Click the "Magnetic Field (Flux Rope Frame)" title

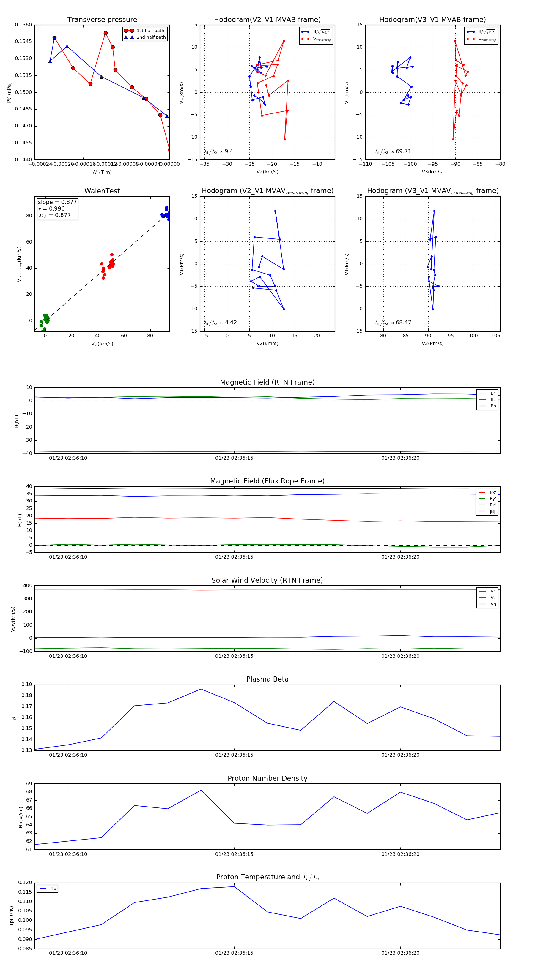[x=267, y=481]
